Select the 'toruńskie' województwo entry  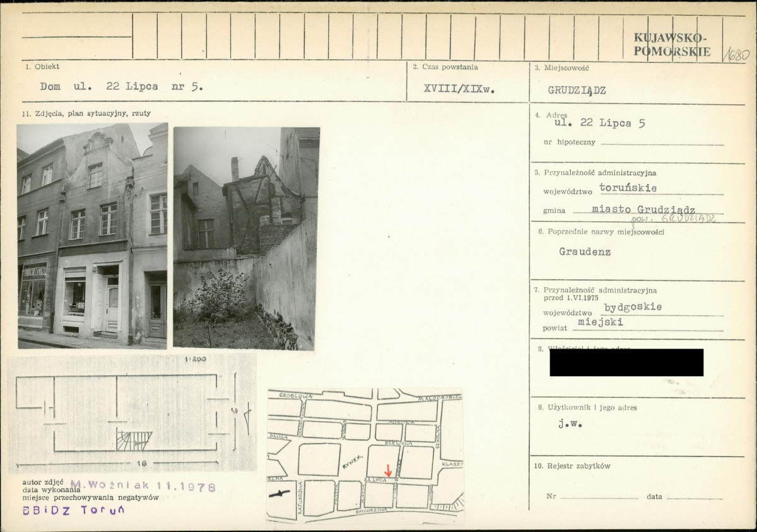tap(628, 188)
